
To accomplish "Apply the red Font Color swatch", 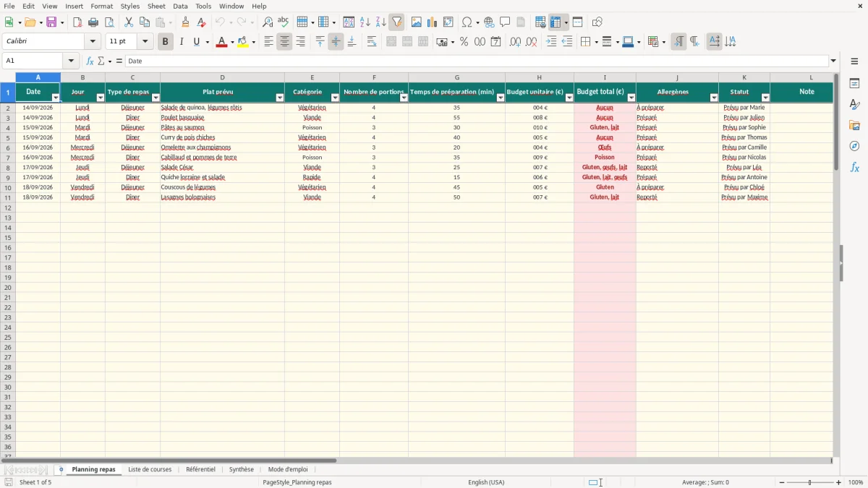I will pos(221,42).
